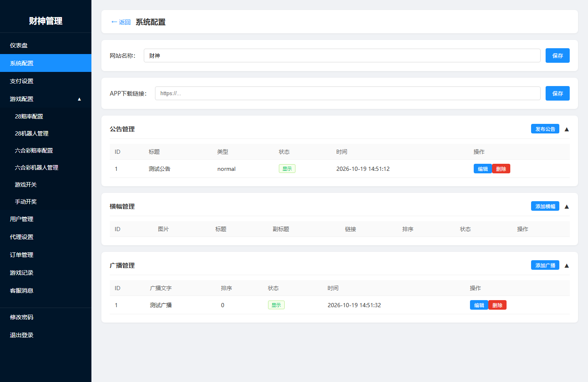This screenshot has height=382, width=588.
Task: Collapse the 广播管理 section triangle
Action: pyautogui.click(x=566, y=266)
